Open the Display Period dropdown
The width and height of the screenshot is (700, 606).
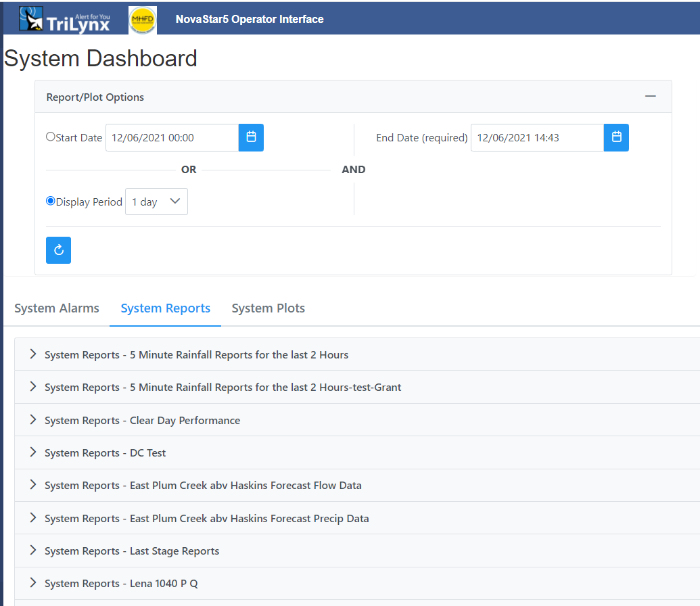point(156,201)
